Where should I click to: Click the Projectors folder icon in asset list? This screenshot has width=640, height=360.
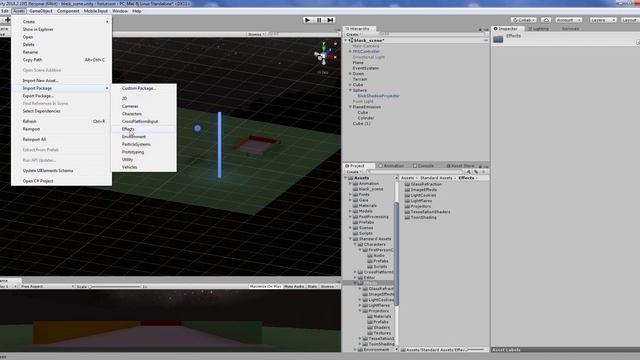pos(407,206)
